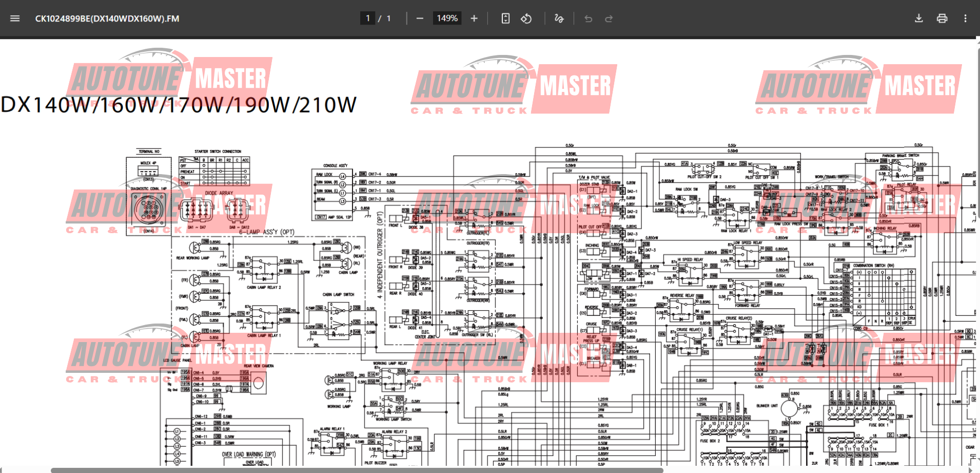The width and height of the screenshot is (980, 473).
Task: Click the file name in the toolbar
Action: 107,18
